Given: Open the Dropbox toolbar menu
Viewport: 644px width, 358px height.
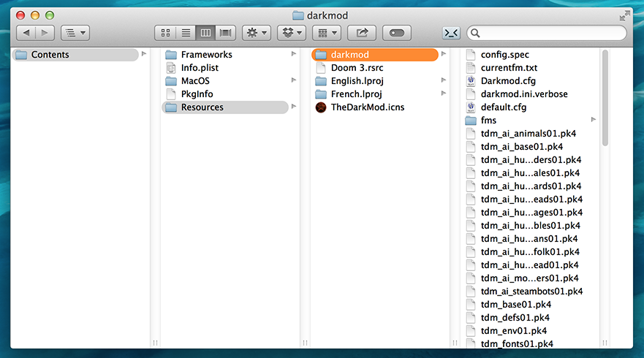Looking at the screenshot, I should pyautogui.click(x=292, y=33).
